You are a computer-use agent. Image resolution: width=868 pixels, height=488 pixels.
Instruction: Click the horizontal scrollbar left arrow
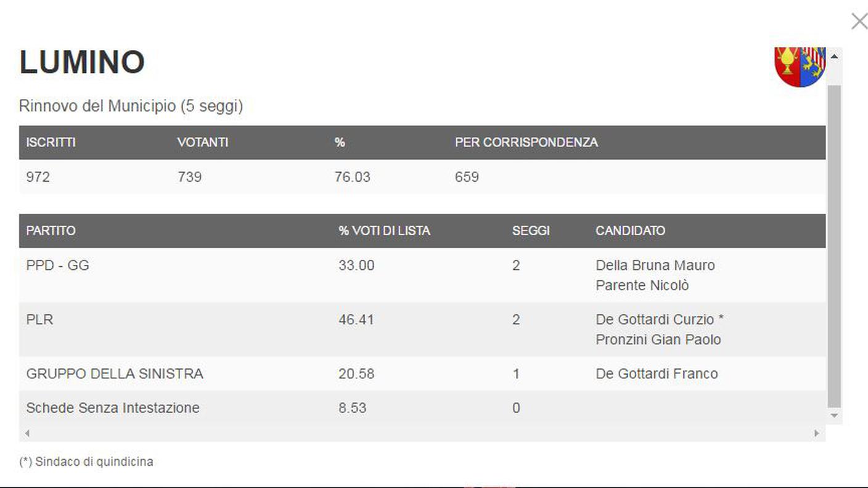(x=27, y=433)
